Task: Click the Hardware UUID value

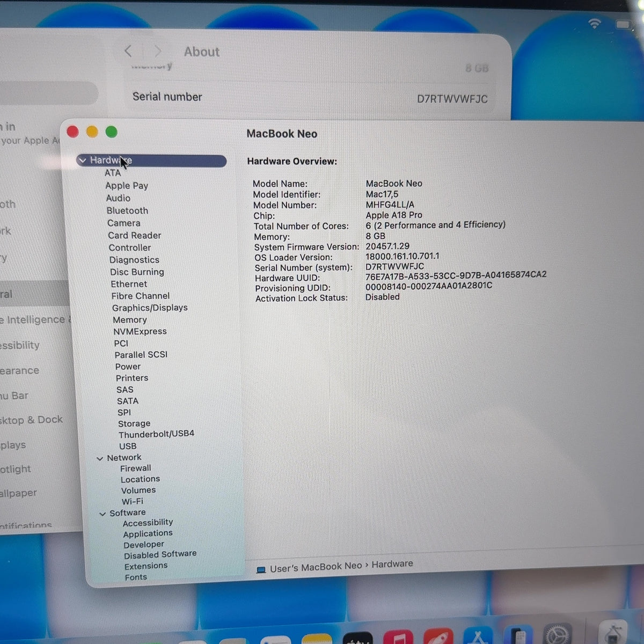Action: click(x=456, y=276)
